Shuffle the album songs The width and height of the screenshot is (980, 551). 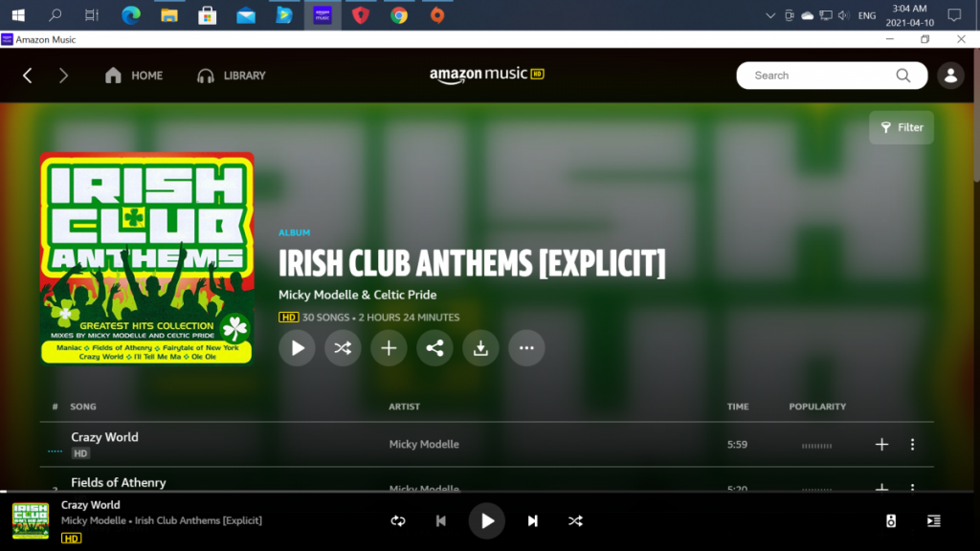[343, 348]
